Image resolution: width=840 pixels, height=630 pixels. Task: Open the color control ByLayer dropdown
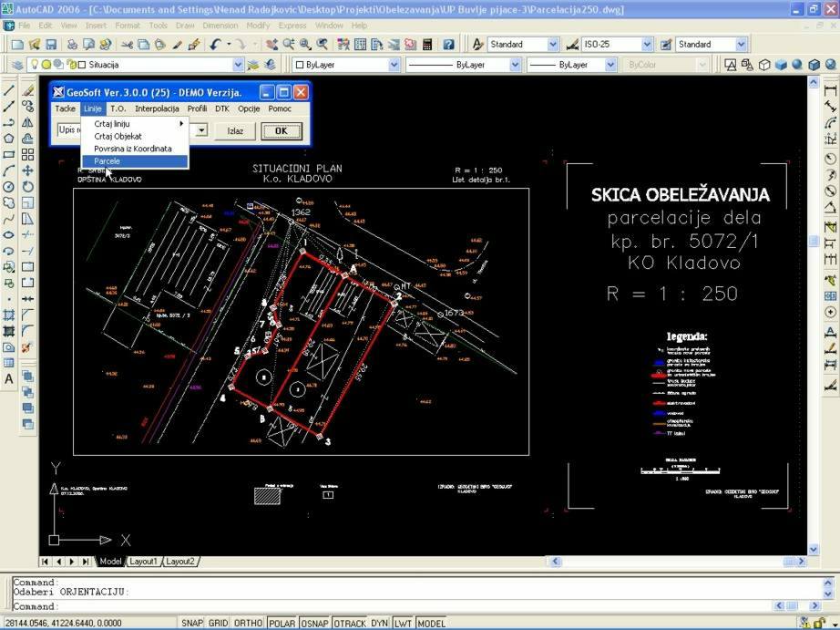394,65
